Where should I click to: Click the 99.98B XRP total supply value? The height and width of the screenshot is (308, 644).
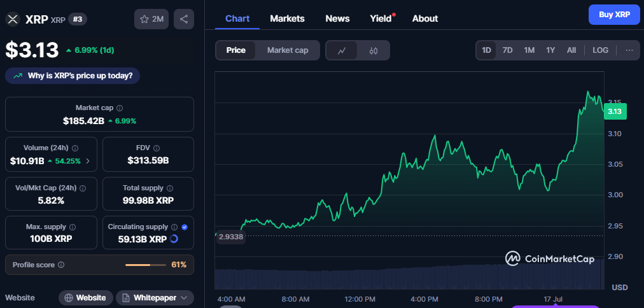coord(148,200)
